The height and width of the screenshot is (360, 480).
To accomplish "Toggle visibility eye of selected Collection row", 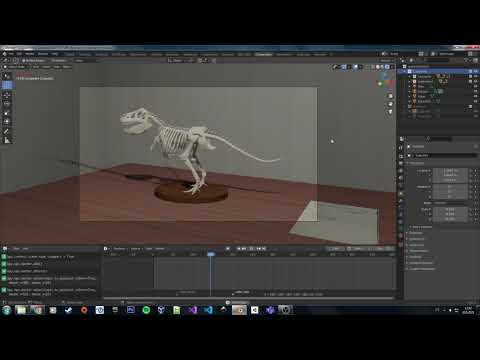I will [476, 71].
